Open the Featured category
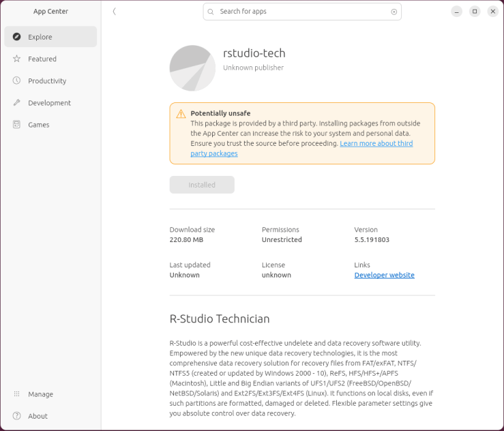504x431 pixels. pos(50,59)
